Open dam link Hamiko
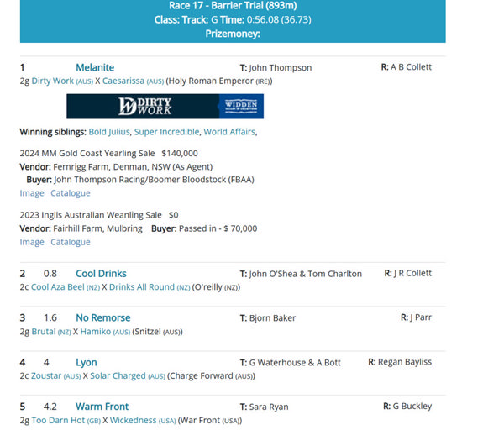Screen dimensions: 504x446 96,332
